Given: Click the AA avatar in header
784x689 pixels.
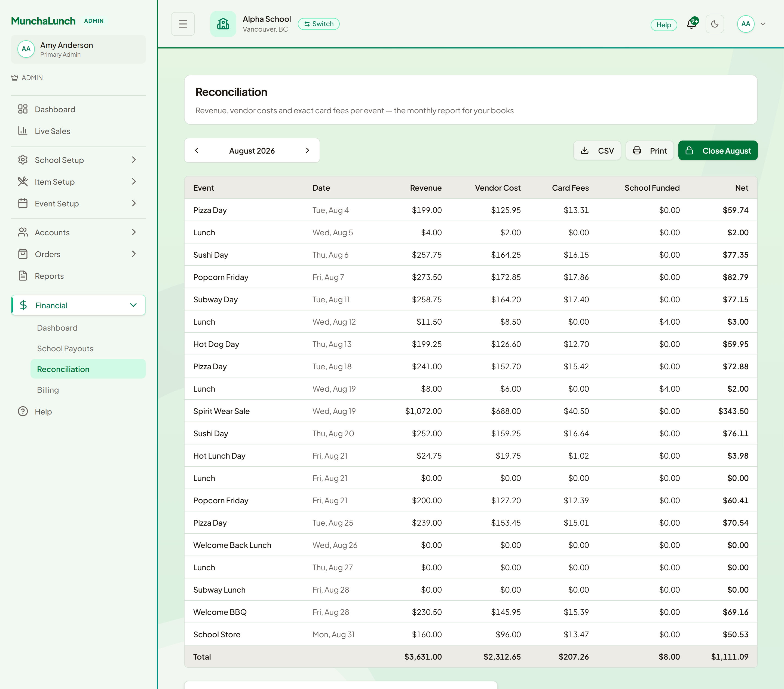Looking at the screenshot, I should click(x=745, y=24).
